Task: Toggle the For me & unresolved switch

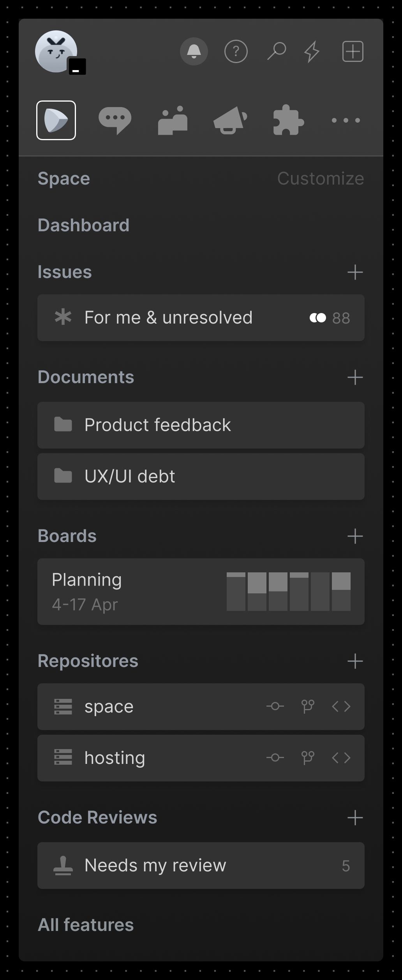Action: (318, 318)
